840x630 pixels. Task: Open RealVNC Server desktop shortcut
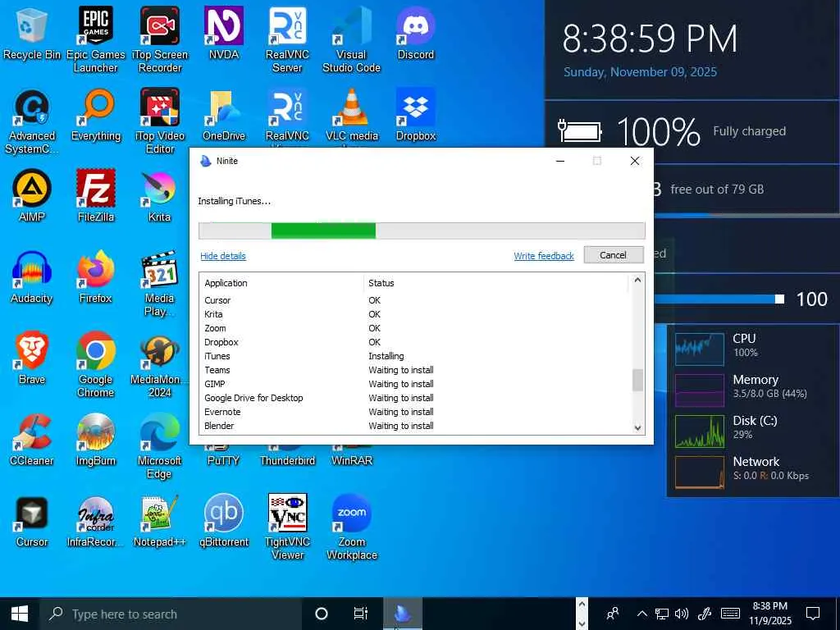pos(288,39)
